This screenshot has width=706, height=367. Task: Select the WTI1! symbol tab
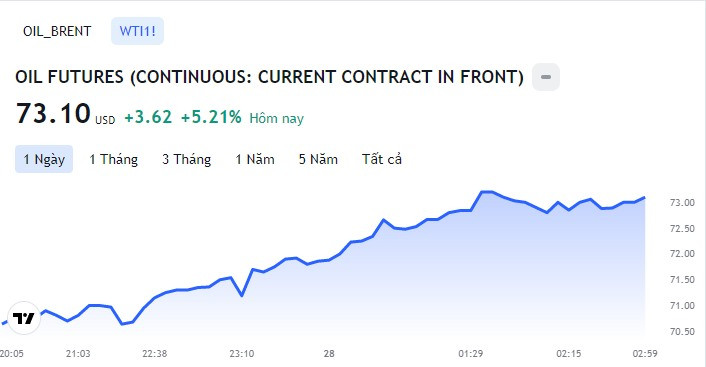click(137, 31)
